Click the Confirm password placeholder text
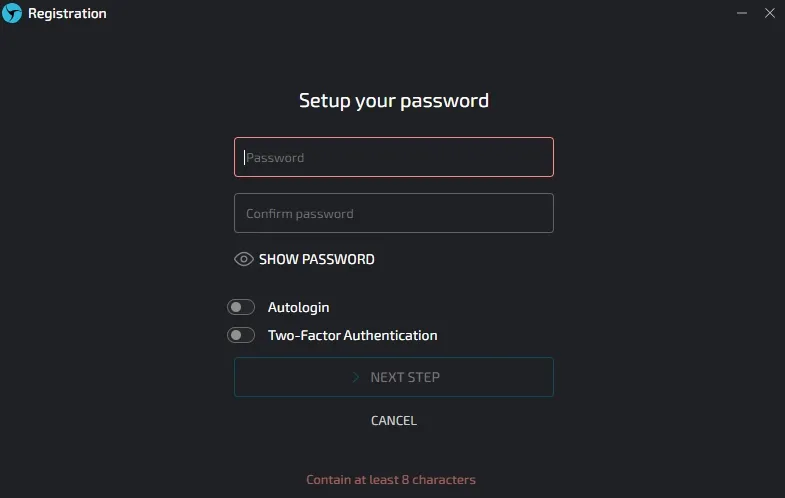This screenshot has width=785, height=498. click(300, 213)
